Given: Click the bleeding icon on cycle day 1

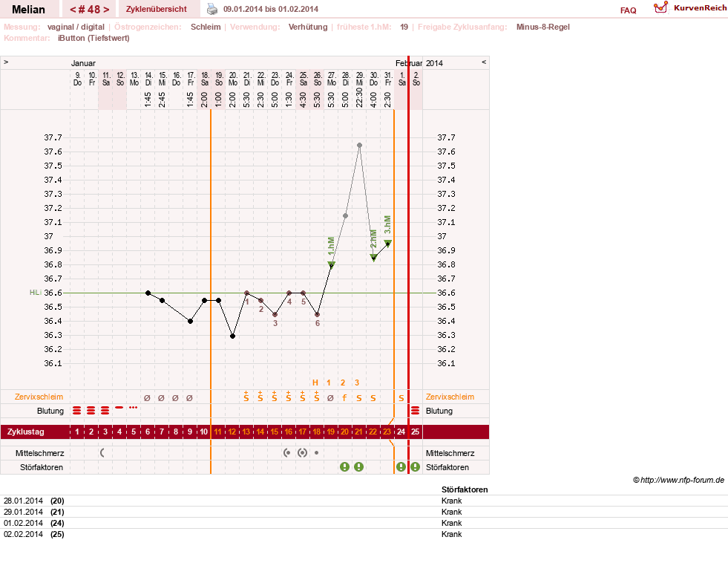Looking at the screenshot, I should pos(77,410).
